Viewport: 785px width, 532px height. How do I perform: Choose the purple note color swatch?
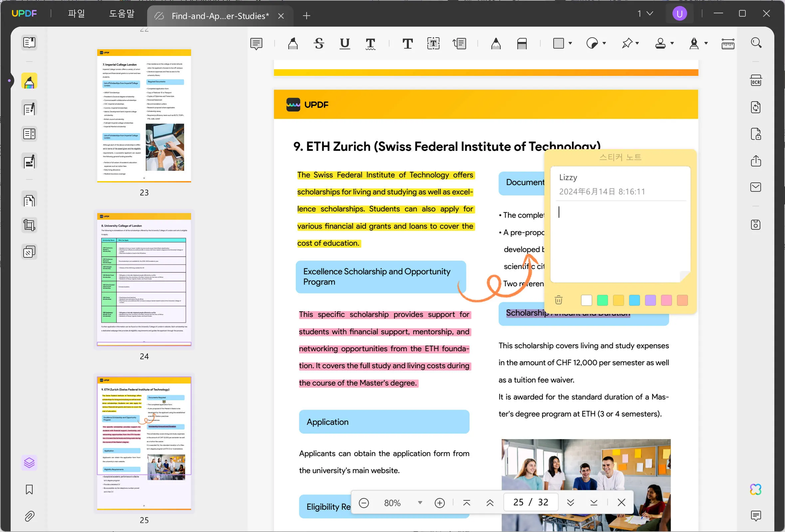point(651,300)
